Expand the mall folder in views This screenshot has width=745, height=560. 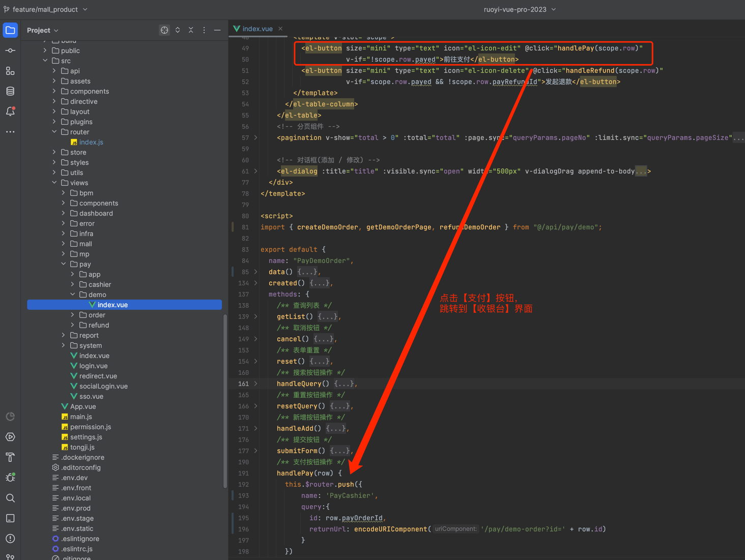coord(64,244)
